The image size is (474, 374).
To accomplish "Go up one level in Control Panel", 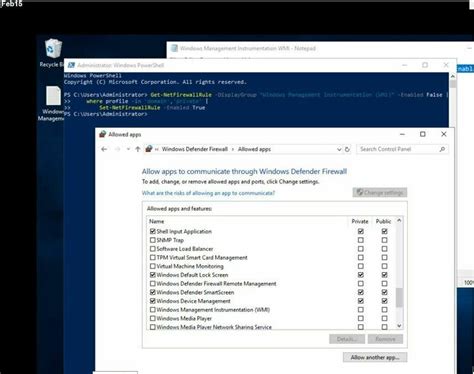I will [x=138, y=149].
